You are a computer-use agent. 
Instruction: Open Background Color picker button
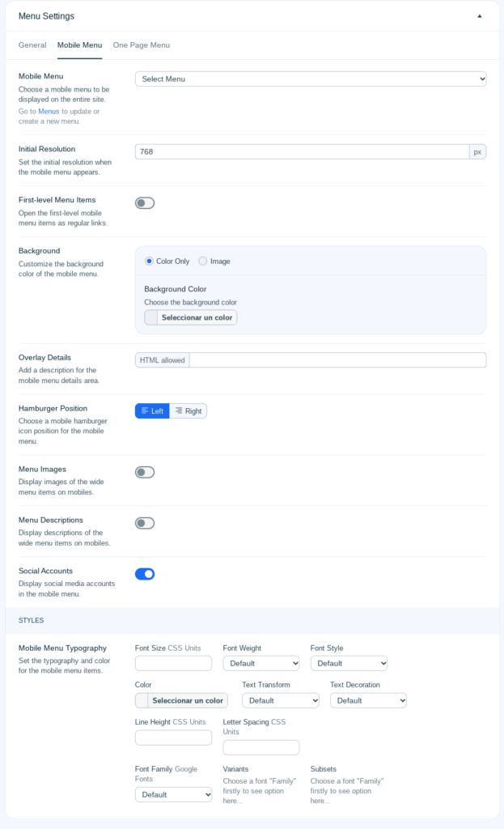[191, 317]
